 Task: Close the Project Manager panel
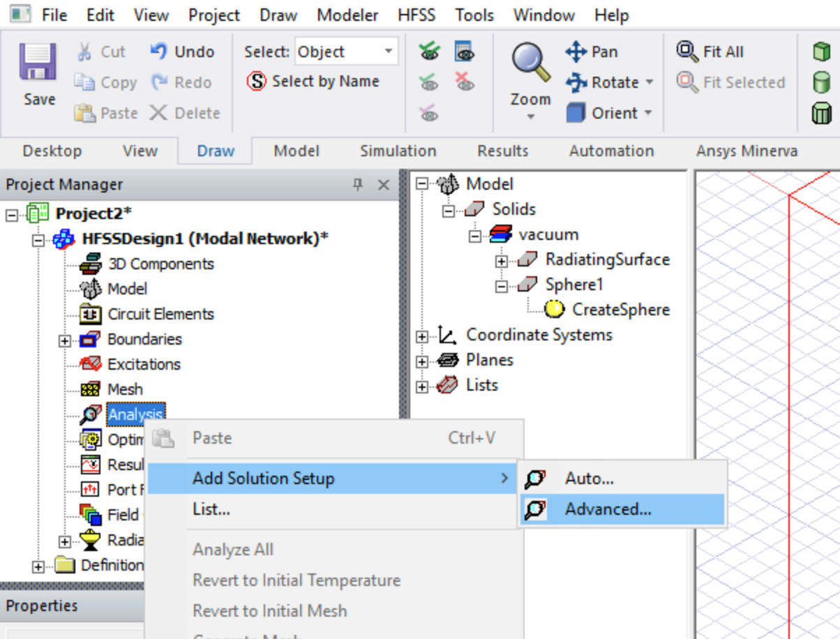(x=383, y=185)
